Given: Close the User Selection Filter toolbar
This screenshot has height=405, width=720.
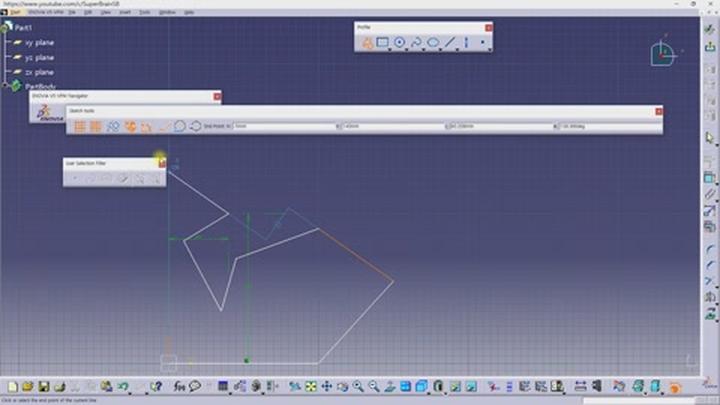Looking at the screenshot, I should [162, 163].
